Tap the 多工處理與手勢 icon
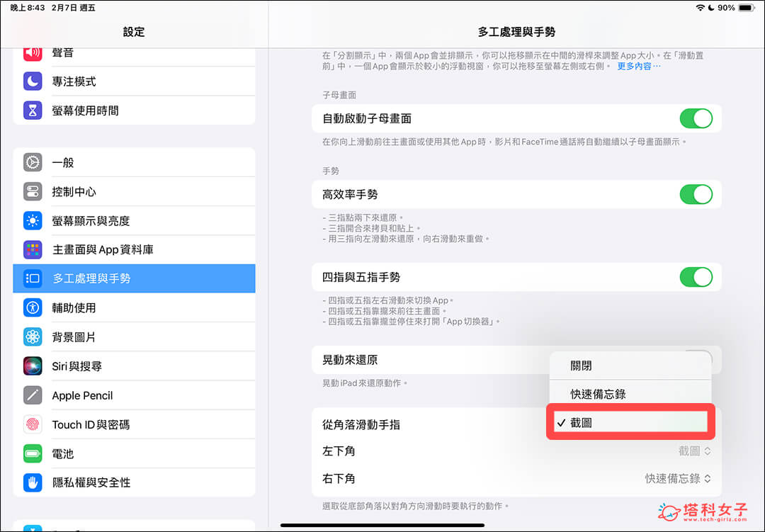This screenshot has width=765, height=532. click(33, 278)
